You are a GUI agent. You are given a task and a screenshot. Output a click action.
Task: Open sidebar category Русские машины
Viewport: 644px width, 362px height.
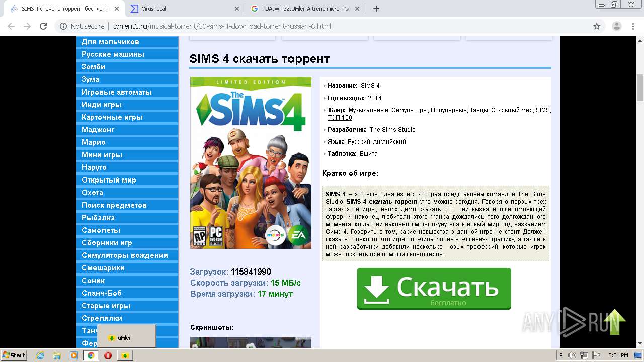pyautogui.click(x=127, y=54)
